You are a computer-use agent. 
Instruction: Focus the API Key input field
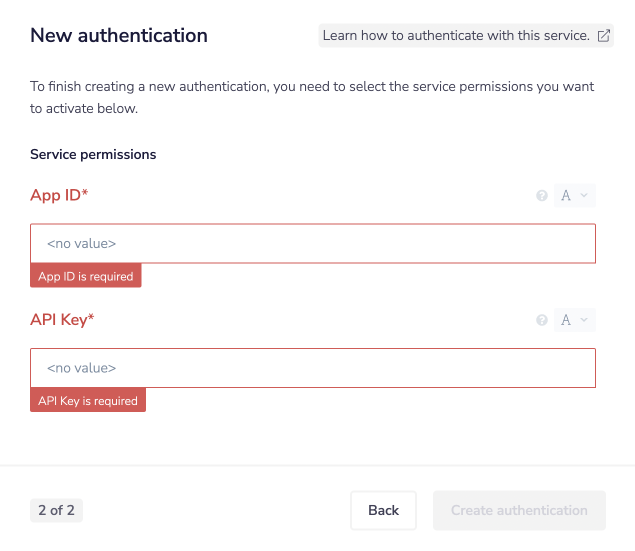click(313, 368)
